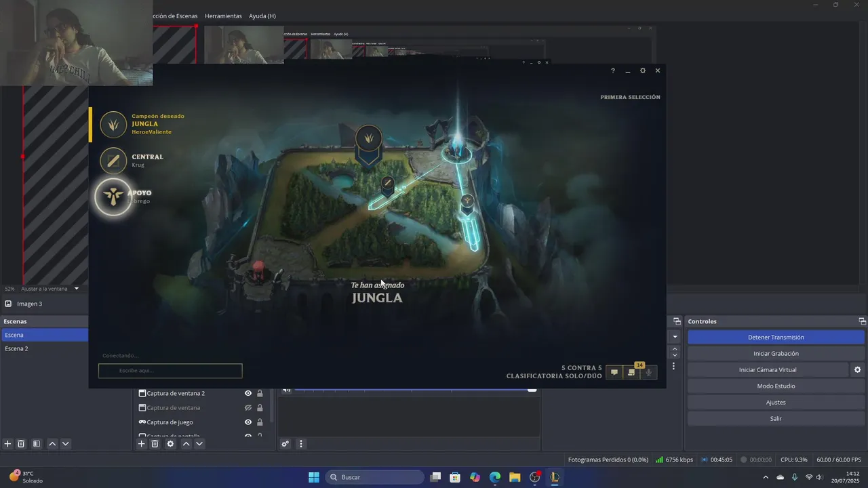Unlock the Captura de ventana 2 source
This screenshot has width=868, height=488.
click(x=260, y=393)
